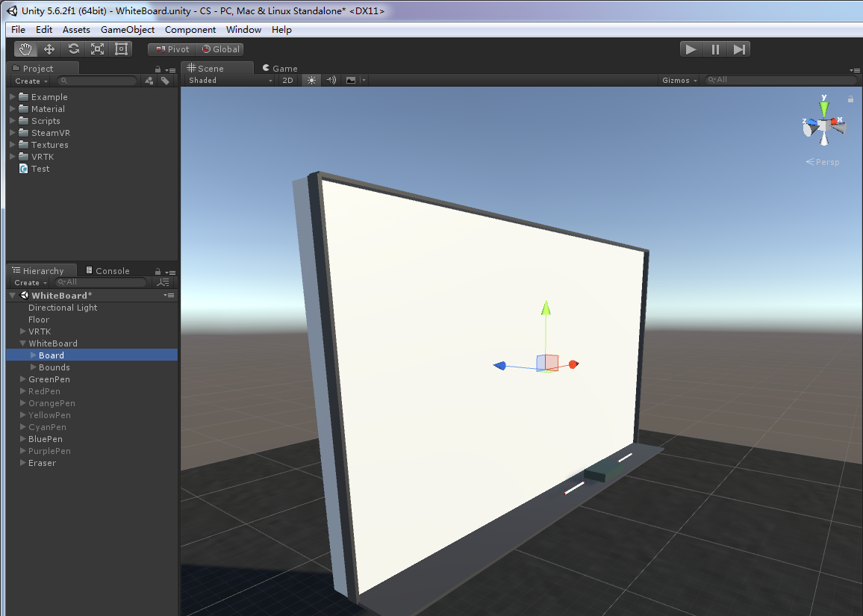Viewport: 863px width, 616px height.
Task: Toggle Global/Local handle rotation
Action: pyautogui.click(x=220, y=49)
